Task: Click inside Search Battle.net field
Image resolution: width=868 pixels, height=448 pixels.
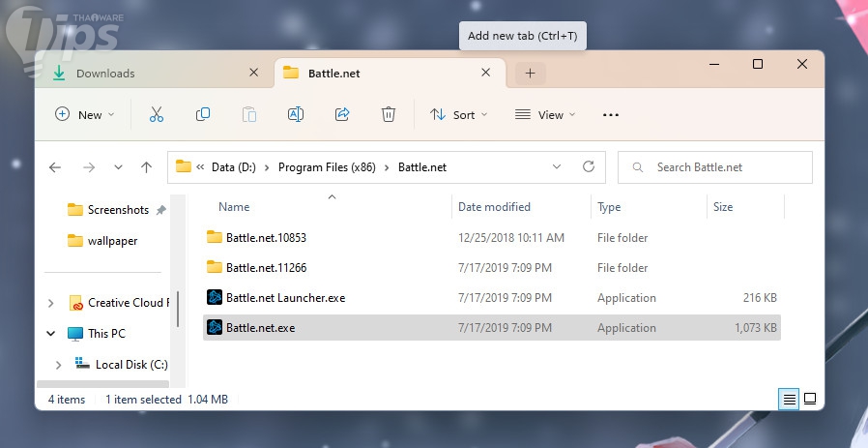Action: coord(715,167)
